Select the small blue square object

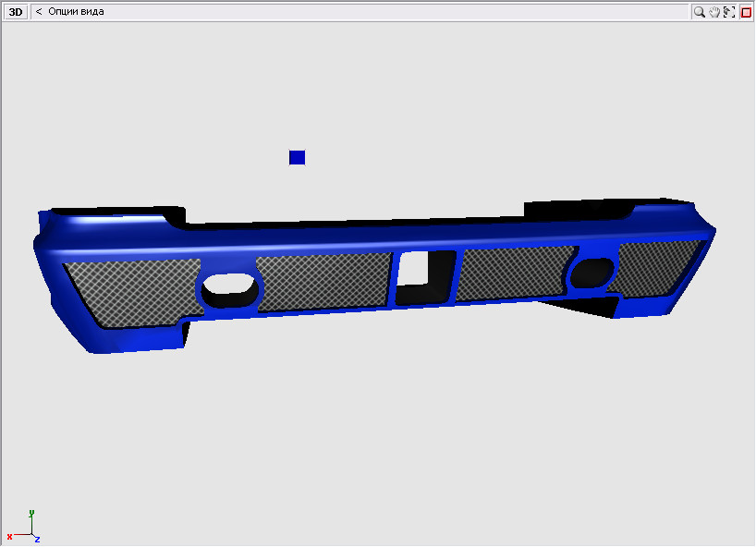click(x=297, y=158)
